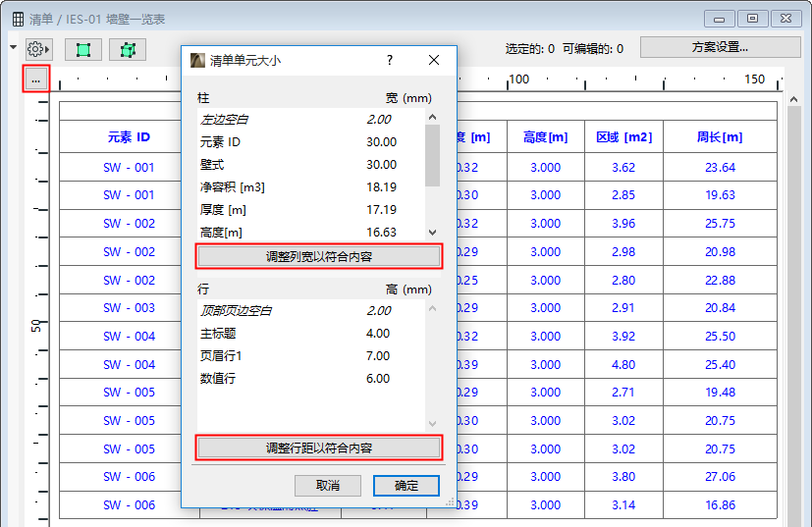Click the 周长[m] column header
Image resolution: width=812 pixels, height=527 pixels.
tap(720, 137)
